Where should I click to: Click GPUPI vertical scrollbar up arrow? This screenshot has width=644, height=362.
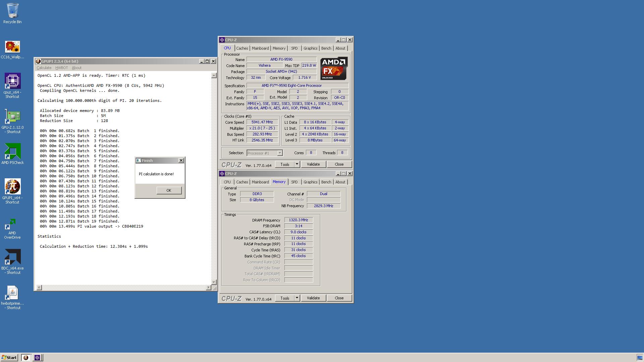[214, 75]
